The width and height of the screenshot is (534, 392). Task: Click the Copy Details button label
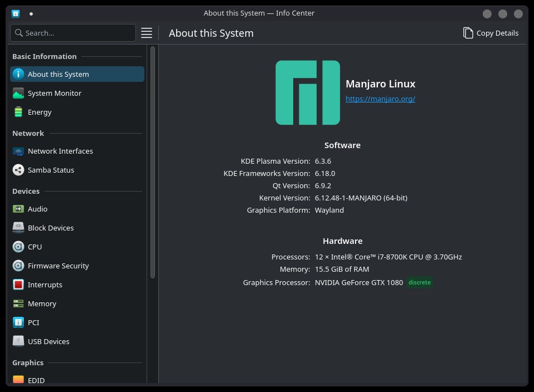coord(497,33)
